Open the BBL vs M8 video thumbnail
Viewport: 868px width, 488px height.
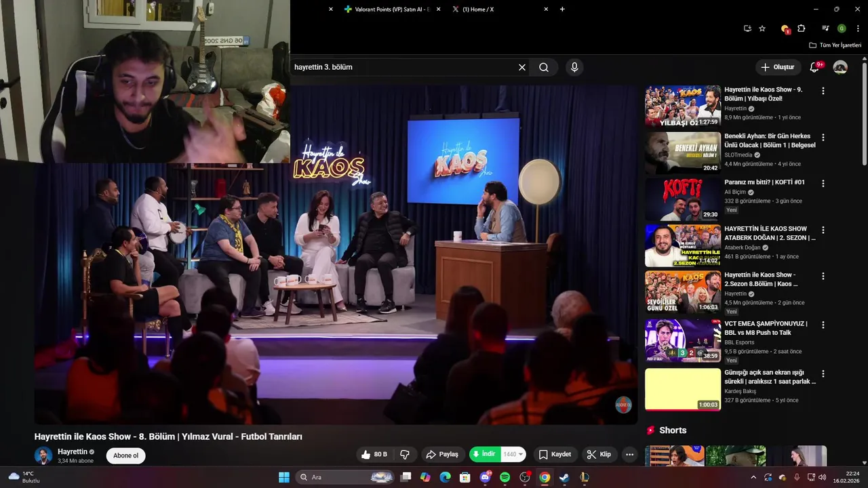point(683,341)
